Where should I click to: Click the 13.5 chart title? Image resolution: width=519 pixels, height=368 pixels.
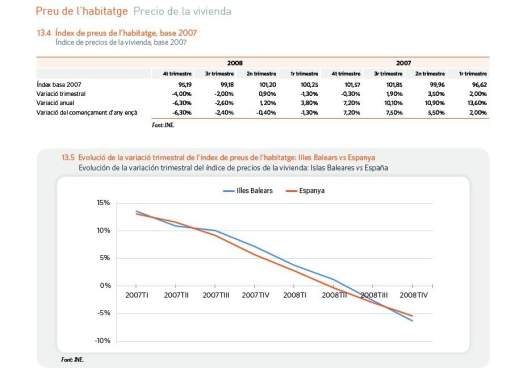(x=218, y=157)
